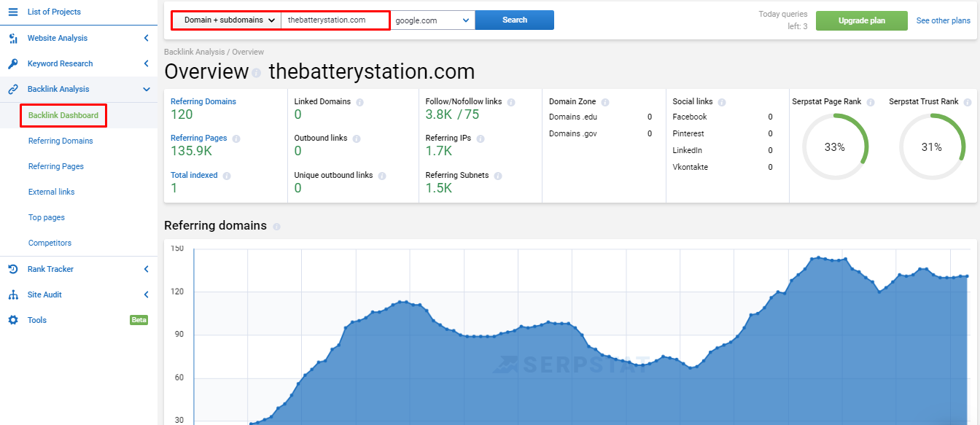The image size is (980, 425).
Task: Open the google.com search engine dropdown
Action: pyautogui.click(x=432, y=20)
